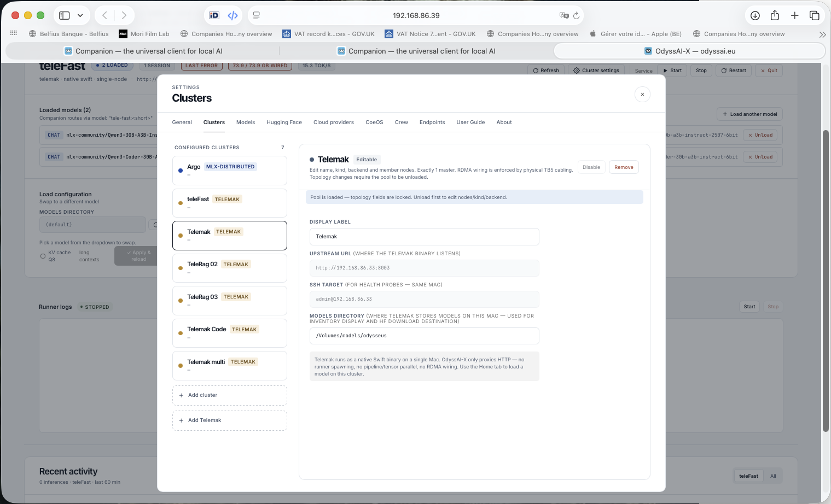Select the TeleRag 03 cluster
This screenshot has width=831, height=504.
tap(230, 301)
